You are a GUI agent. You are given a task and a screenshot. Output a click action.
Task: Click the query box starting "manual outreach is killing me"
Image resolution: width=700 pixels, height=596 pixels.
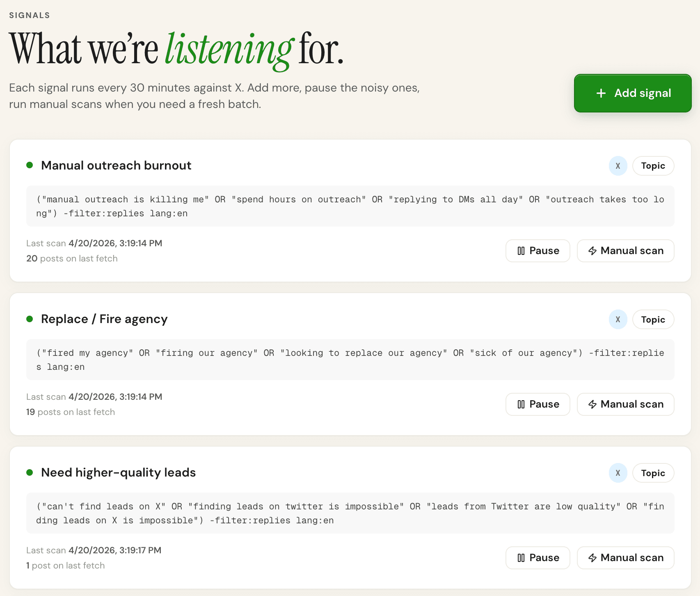(350, 206)
